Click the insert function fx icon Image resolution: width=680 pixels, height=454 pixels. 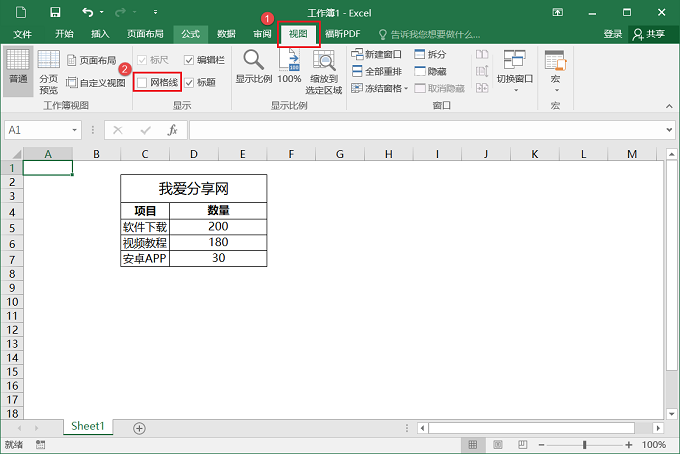172,130
